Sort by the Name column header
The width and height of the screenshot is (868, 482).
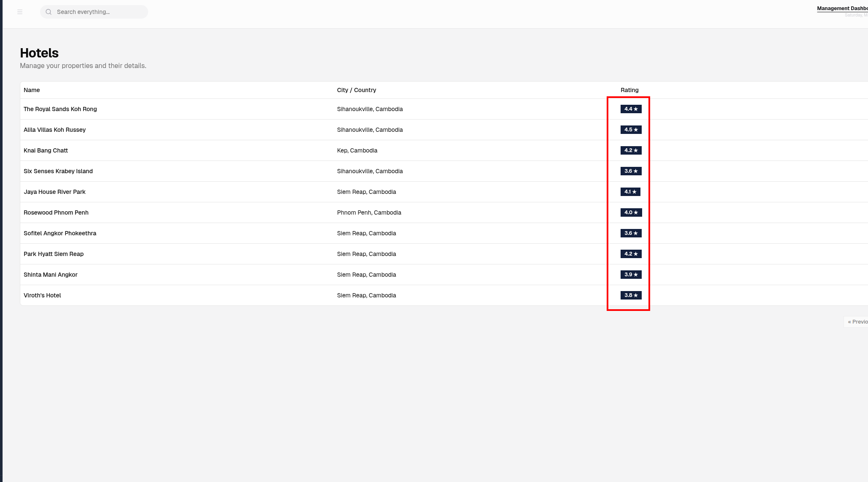point(32,90)
